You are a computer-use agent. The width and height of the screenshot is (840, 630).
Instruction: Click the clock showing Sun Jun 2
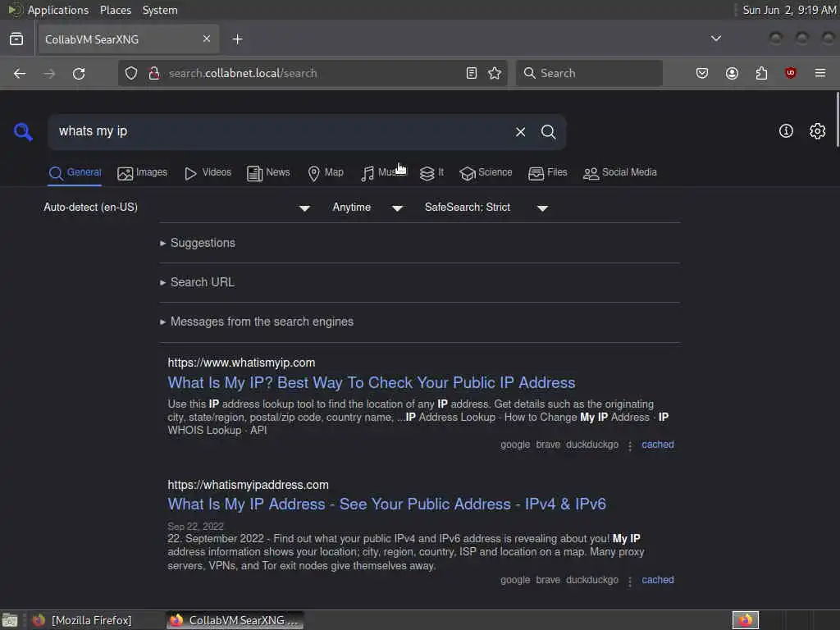click(x=789, y=10)
